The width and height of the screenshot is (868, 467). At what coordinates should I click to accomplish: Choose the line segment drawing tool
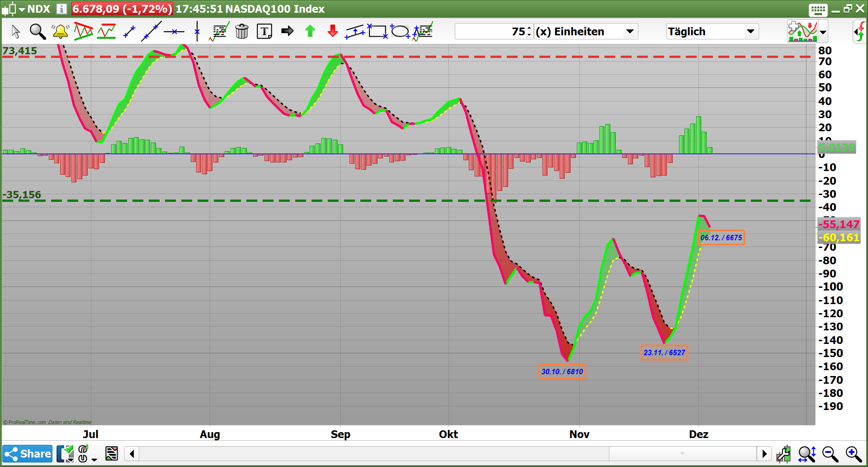pos(129,32)
